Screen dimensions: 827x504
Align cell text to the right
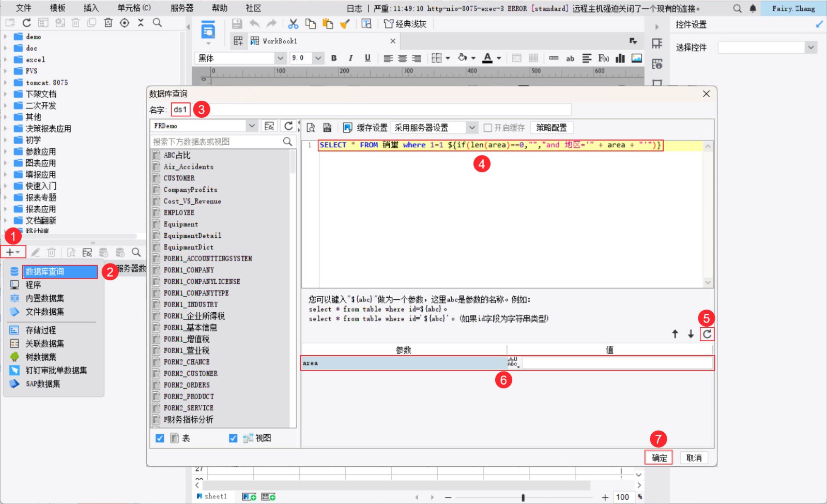point(417,58)
